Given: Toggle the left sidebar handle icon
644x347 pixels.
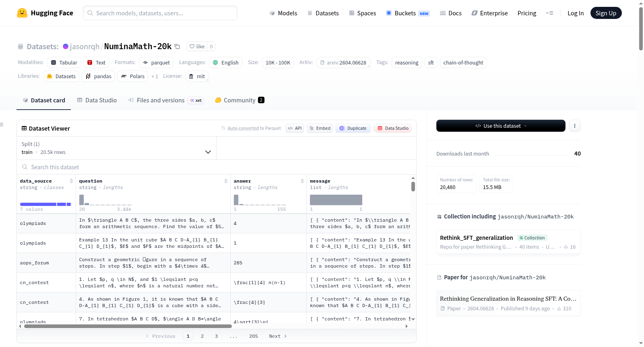Looking at the screenshot, I should point(2,125).
